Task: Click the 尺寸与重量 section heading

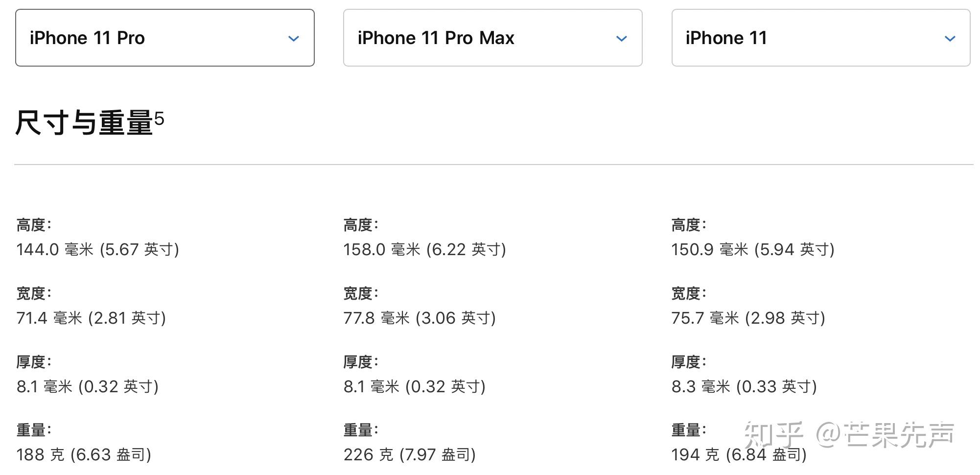Action: point(84,122)
